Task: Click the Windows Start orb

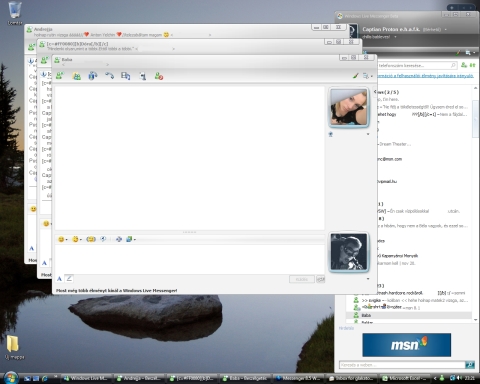Action: pos(11,378)
